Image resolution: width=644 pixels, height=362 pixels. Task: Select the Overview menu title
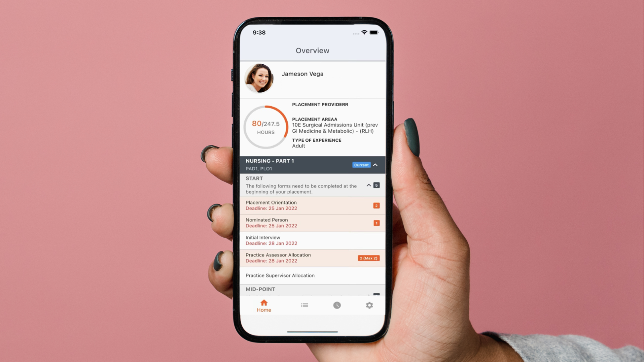coord(312,50)
